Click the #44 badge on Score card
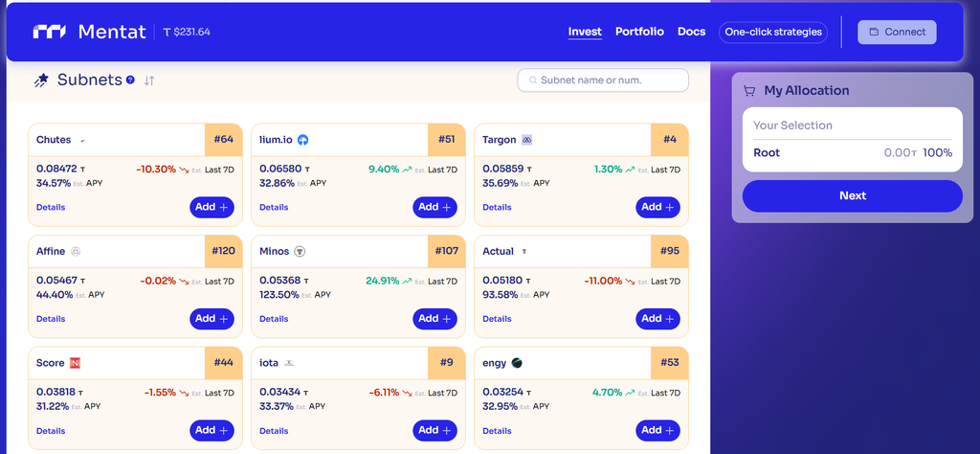The width and height of the screenshot is (980, 454). pyautogui.click(x=223, y=363)
